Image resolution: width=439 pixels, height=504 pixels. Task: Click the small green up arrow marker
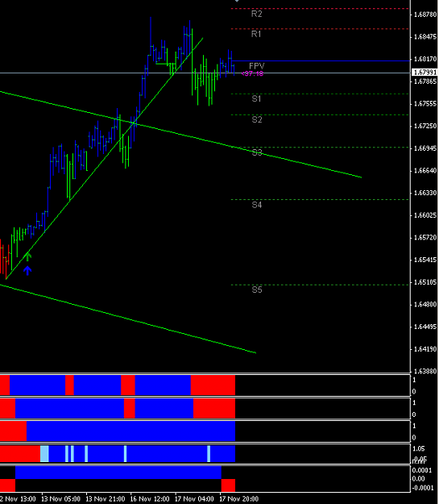(x=28, y=256)
